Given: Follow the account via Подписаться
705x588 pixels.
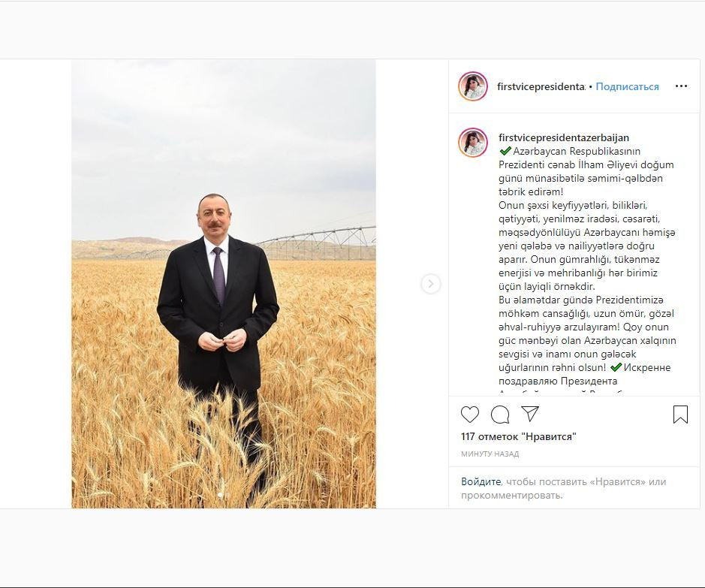Looking at the screenshot, I should click(627, 86).
